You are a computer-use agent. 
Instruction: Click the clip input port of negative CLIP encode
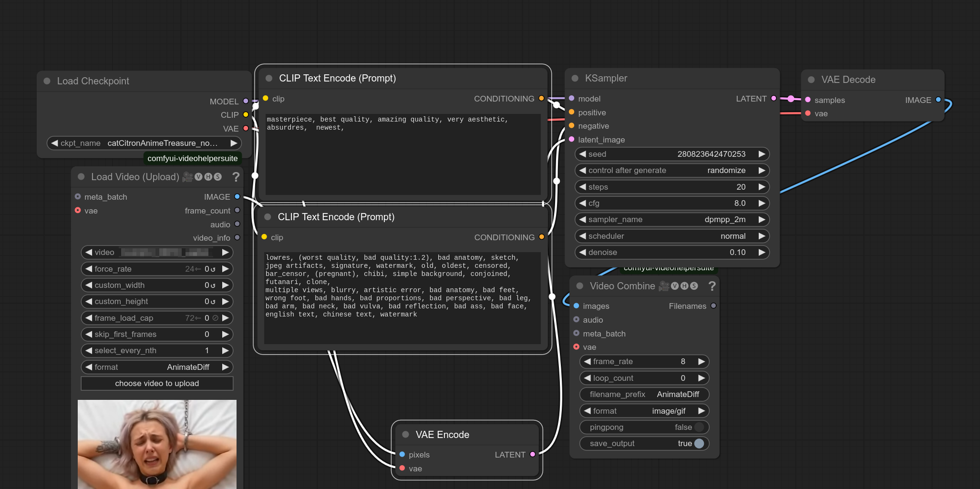tap(264, 237)
